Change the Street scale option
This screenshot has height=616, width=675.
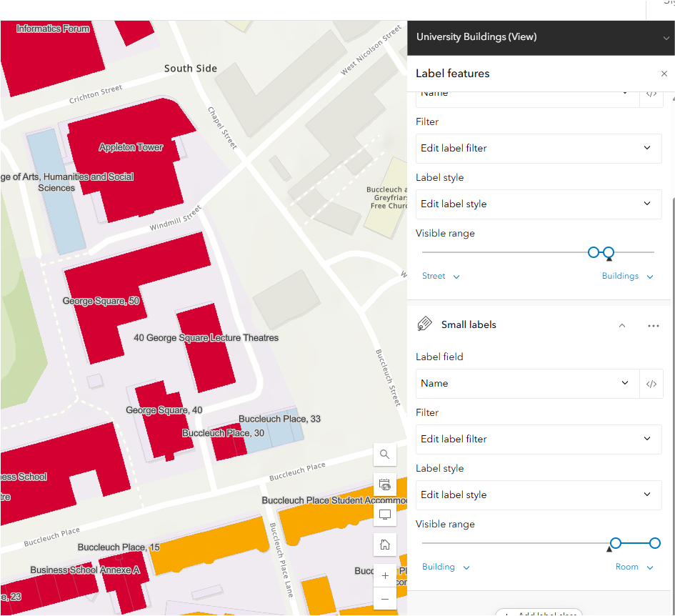click(x=441, y=276)
